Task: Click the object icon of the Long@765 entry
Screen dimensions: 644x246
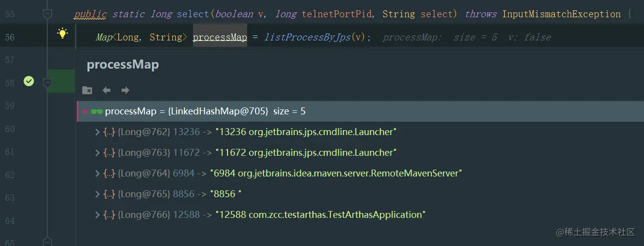Action: point(109,194)
